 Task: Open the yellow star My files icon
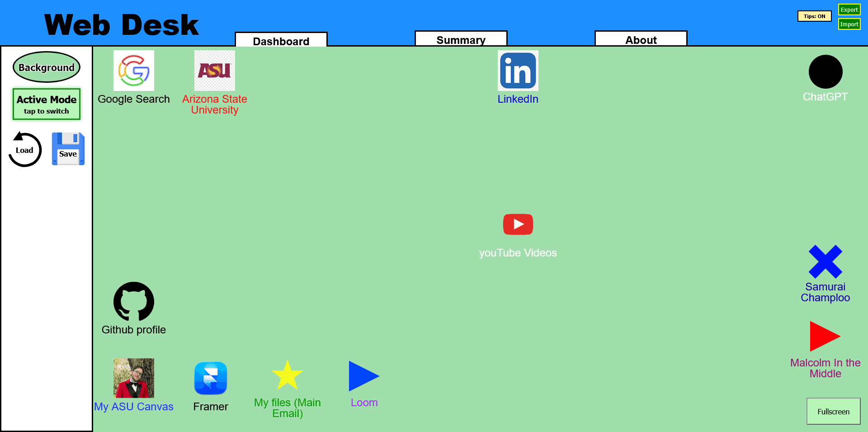click(x=288, y=375)
